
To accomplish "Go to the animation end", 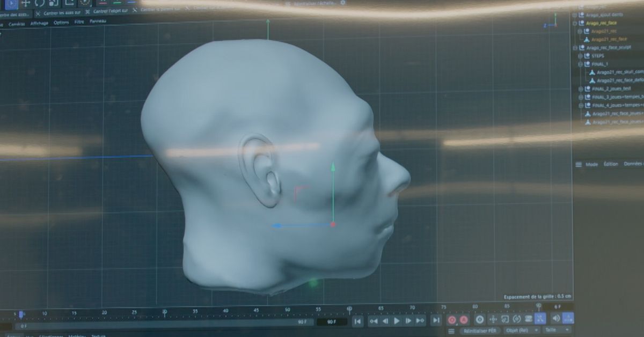I will (x=436, y=320).
